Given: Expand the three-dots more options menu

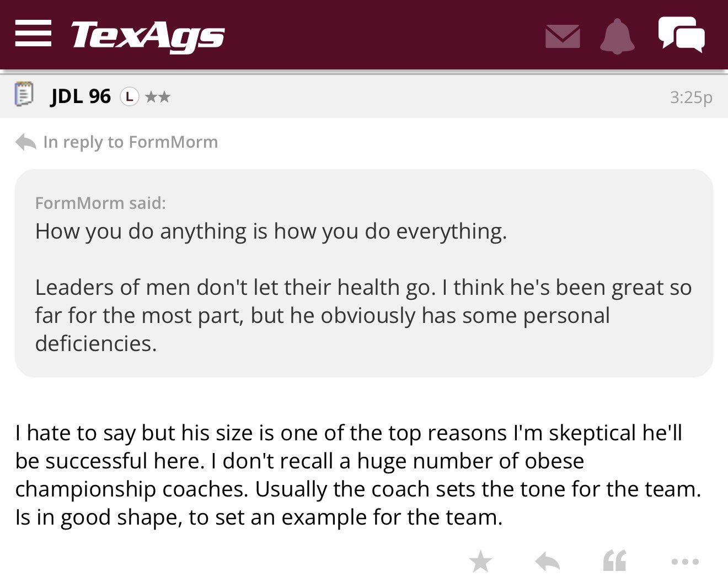Looking at the screenshot, I should click(x=686, y=562).
